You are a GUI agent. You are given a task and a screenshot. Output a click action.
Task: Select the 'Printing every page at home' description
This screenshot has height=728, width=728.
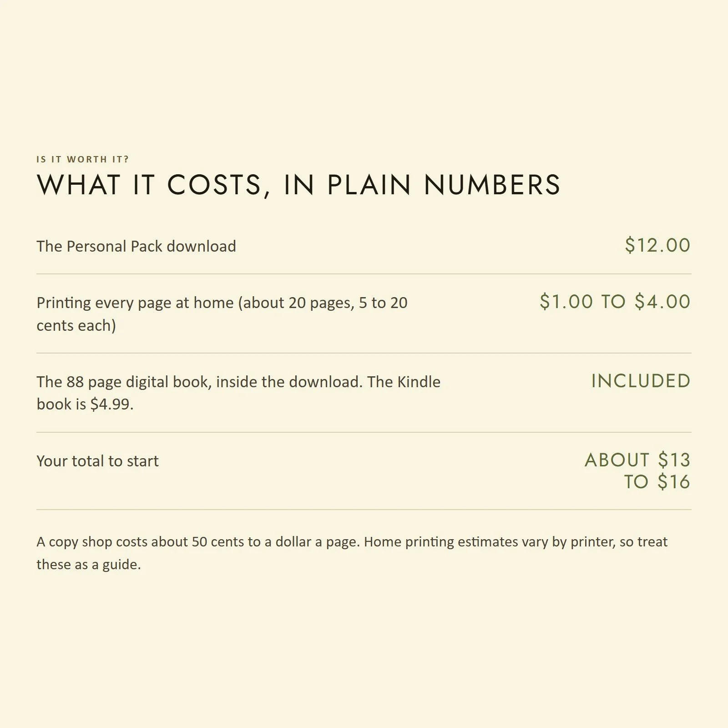point(222,314)
